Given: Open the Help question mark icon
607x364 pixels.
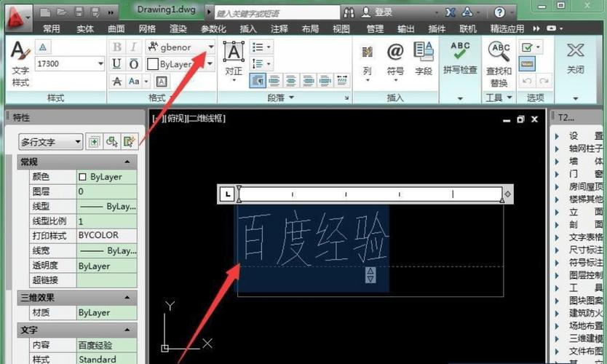Looking at the screenshot, I should point(499,13).
